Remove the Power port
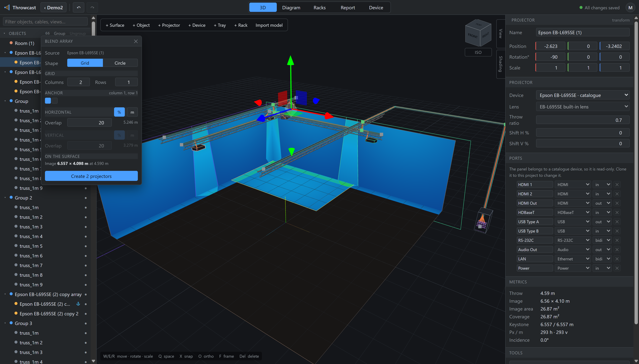 pyautogui.click(x=617, y=268)
